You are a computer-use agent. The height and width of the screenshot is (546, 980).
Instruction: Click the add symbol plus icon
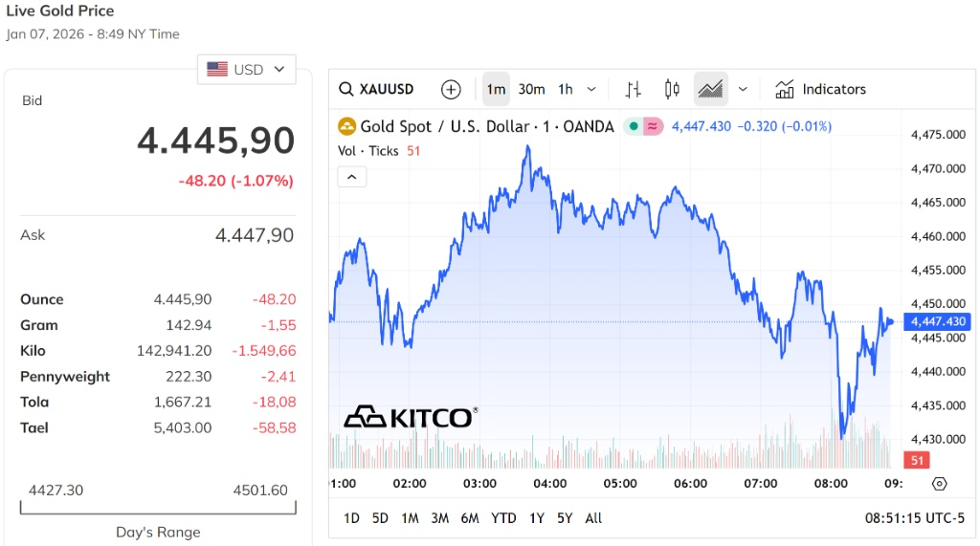pos(451,89)
